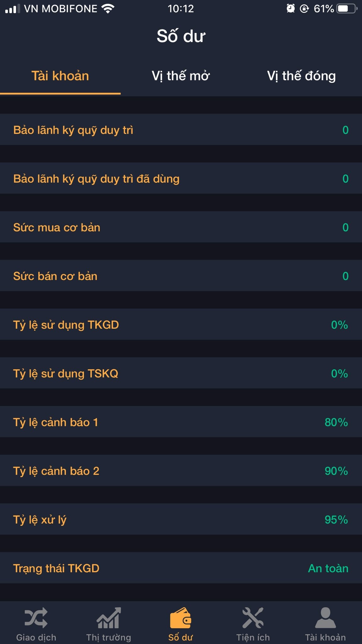Tap the battery indicator icon
The image size is (362, 644).
pos(347,8)
